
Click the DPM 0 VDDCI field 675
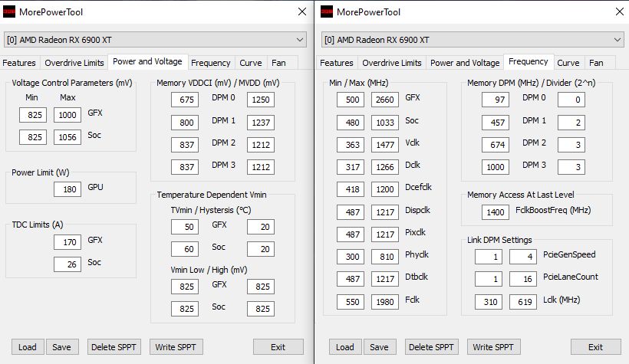185,100
